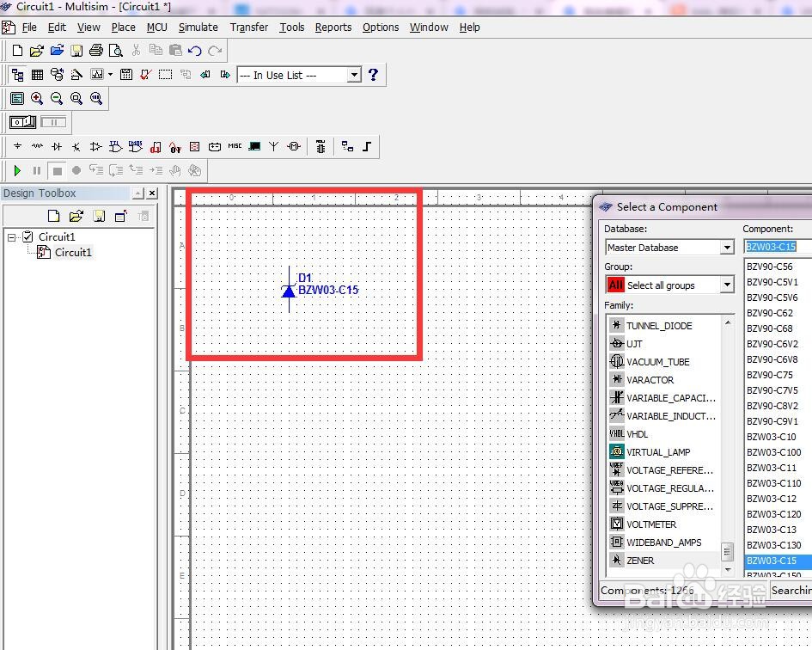Place a Basic resistor-family component
Viewport: 812px width, 650px height.
(37, 147)
